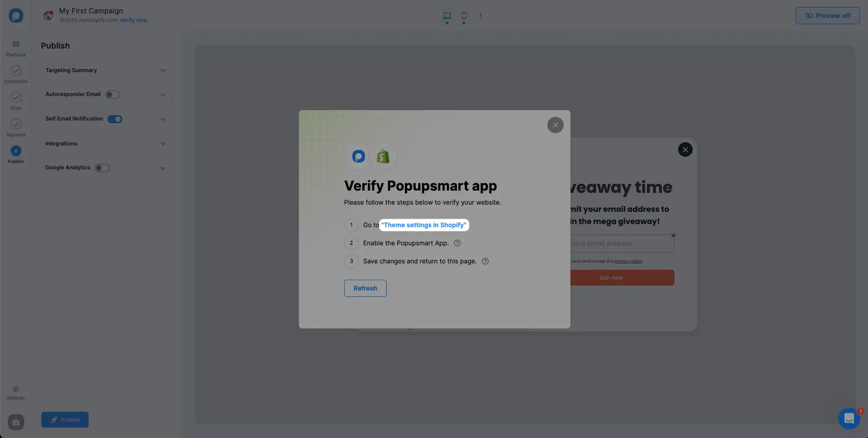Viewport: 868px width, 438px height.
Task: Open the chat support widget
Action: (x=849, y=418)
